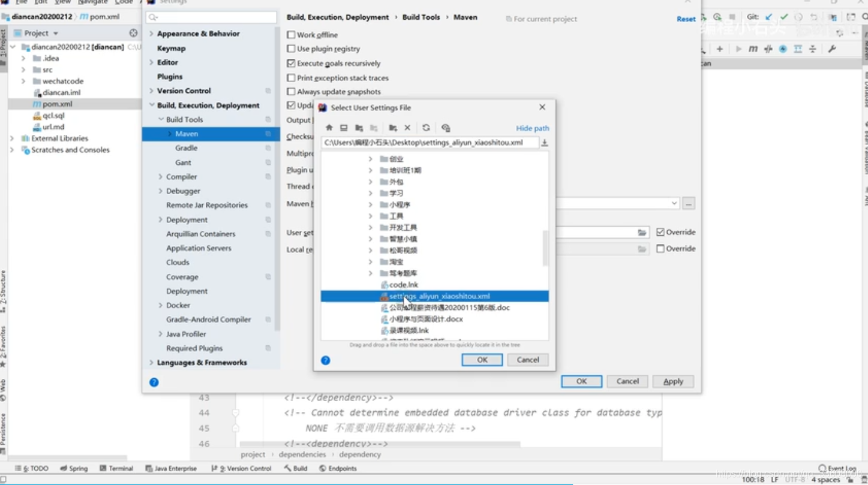The width and height of the screenshot is (868, 485).
Task: Open Spring tool window tab
Action: tap(74, 468)
